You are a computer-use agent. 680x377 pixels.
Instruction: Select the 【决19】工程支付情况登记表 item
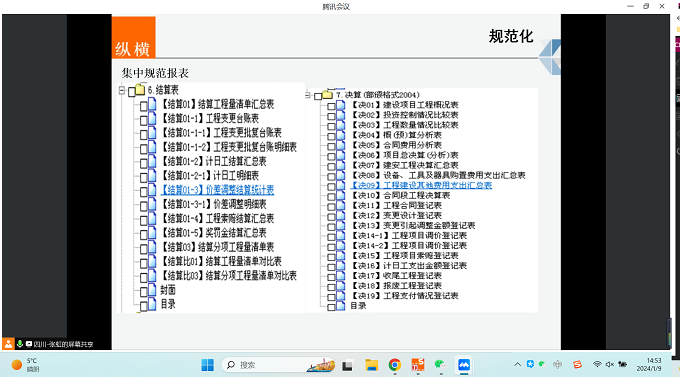click(405, 295)
